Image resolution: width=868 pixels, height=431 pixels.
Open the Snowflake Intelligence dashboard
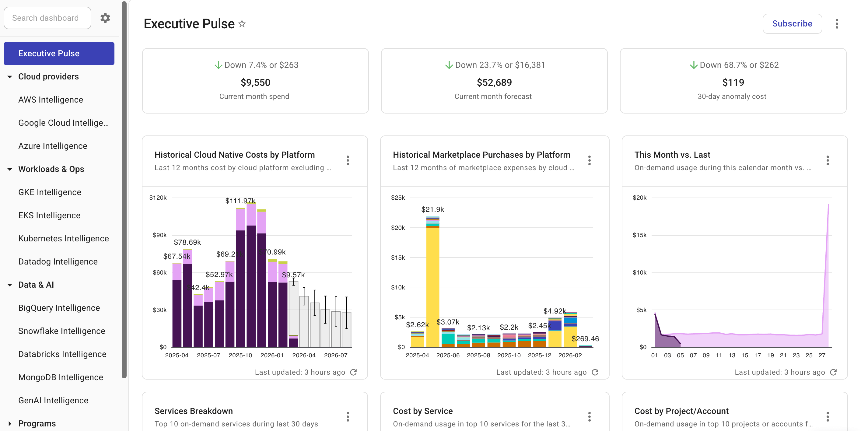point(62,331)
